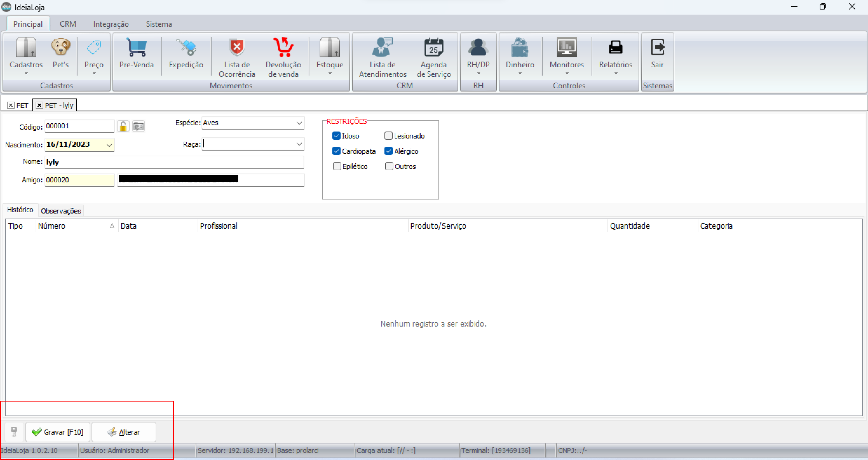The width and height of the screenshot is (868, 460).
Task: Open the Raça combo box
Action: 299,144
